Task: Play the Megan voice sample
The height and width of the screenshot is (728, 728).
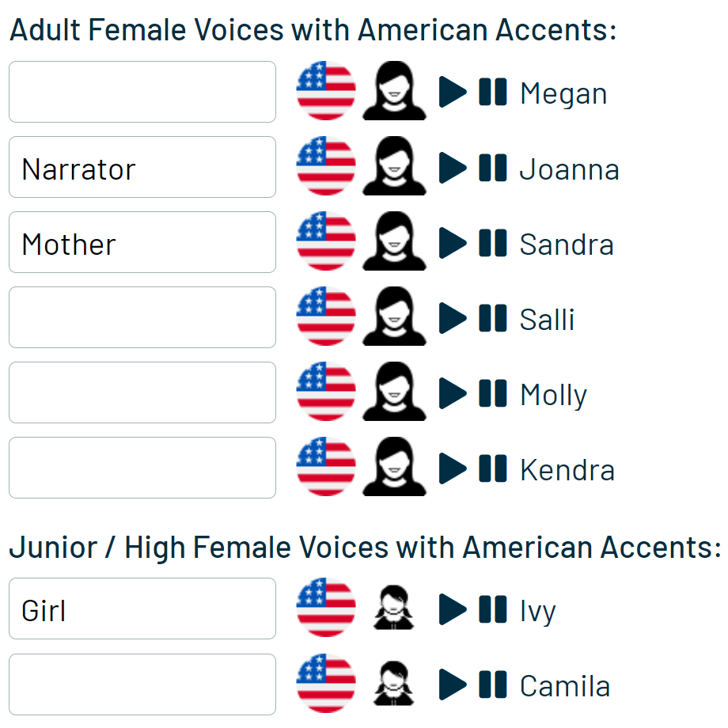Action: pyautogui.click(x=452, y=92)
